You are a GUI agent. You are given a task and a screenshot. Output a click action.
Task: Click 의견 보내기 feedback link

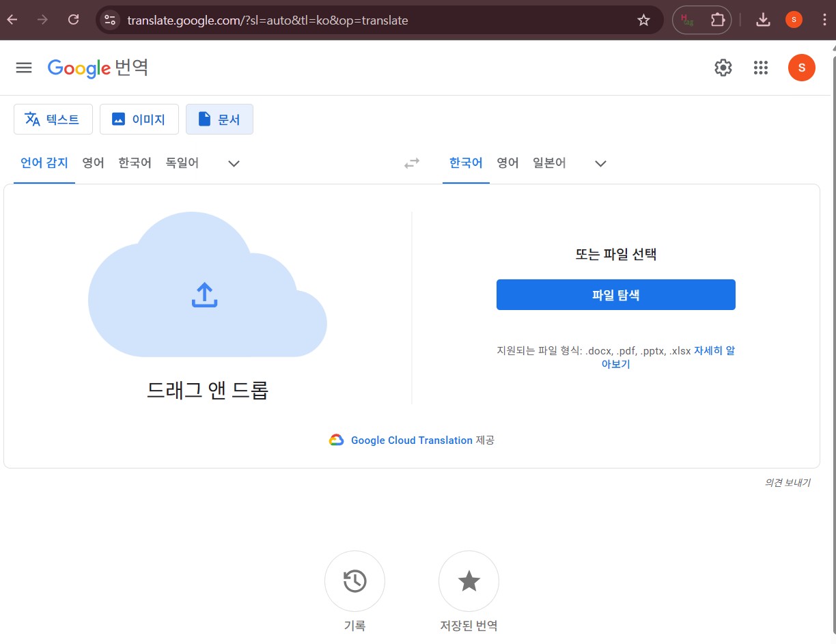(787, 482)
